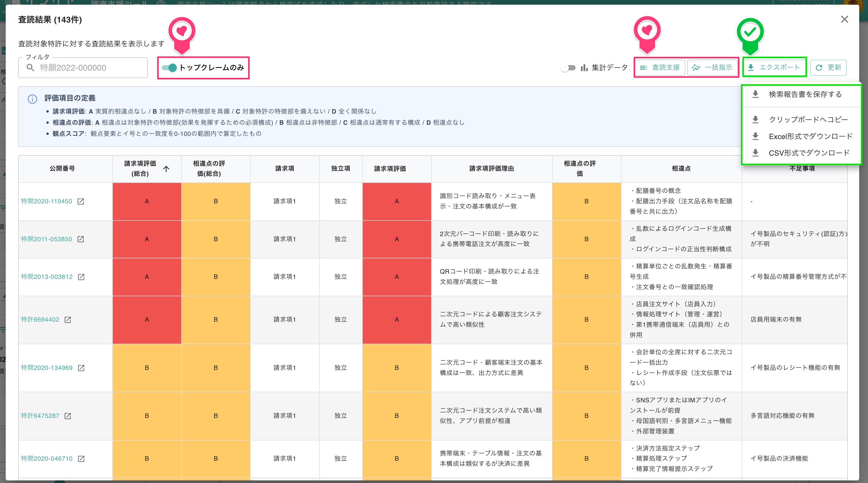
Task: Click text 識別コード読み取り・メニュー表示・注文の基本構成が一致
Action: coord(488,201)
